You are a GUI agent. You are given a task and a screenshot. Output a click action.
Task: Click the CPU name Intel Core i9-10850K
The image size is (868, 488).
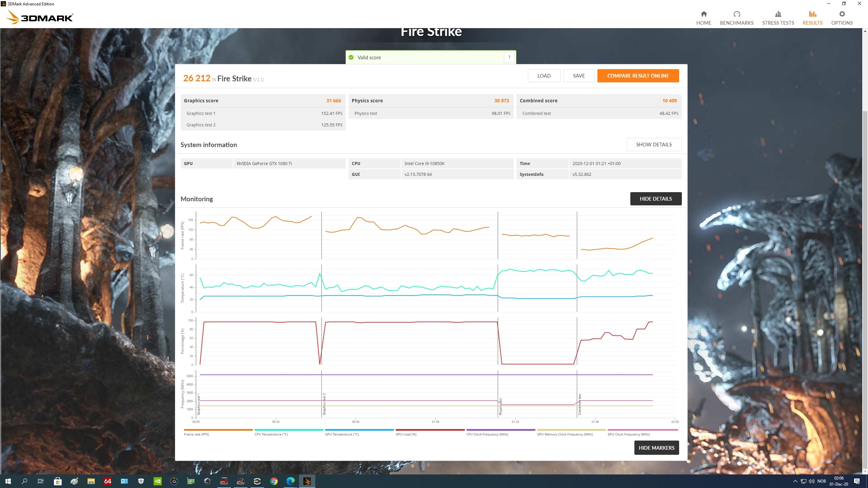[424, 163]
